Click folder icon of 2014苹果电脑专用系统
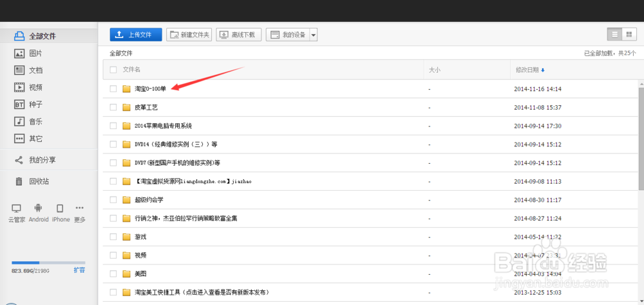The height and width of the screenshot is (305, 644). (x=126, y=126)
